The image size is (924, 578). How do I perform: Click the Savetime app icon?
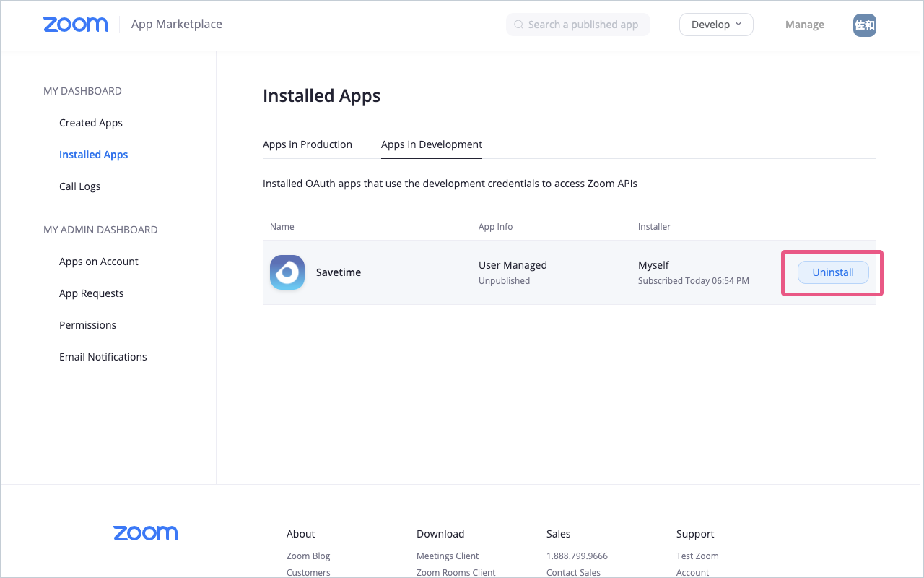click(287, 272)
